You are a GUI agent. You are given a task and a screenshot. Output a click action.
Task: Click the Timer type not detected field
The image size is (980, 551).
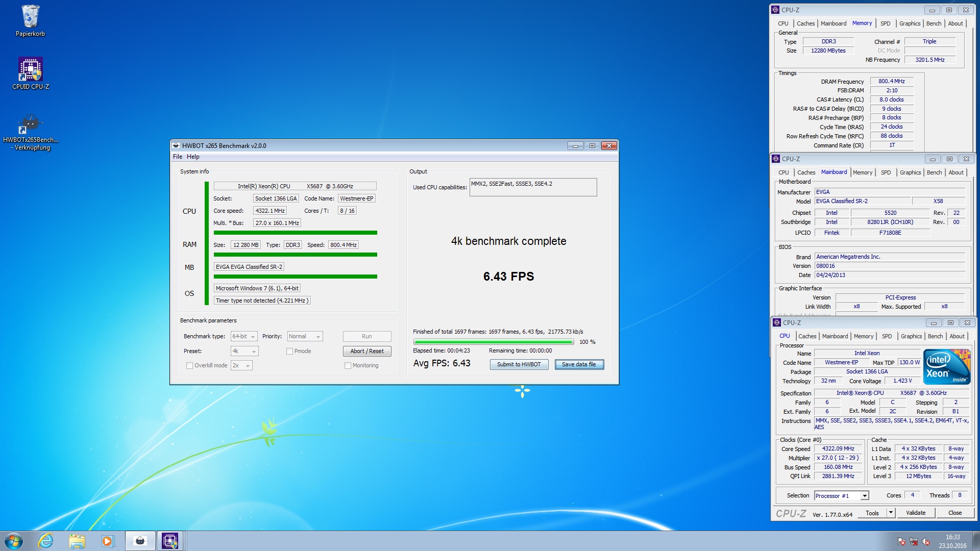(262, 300)
